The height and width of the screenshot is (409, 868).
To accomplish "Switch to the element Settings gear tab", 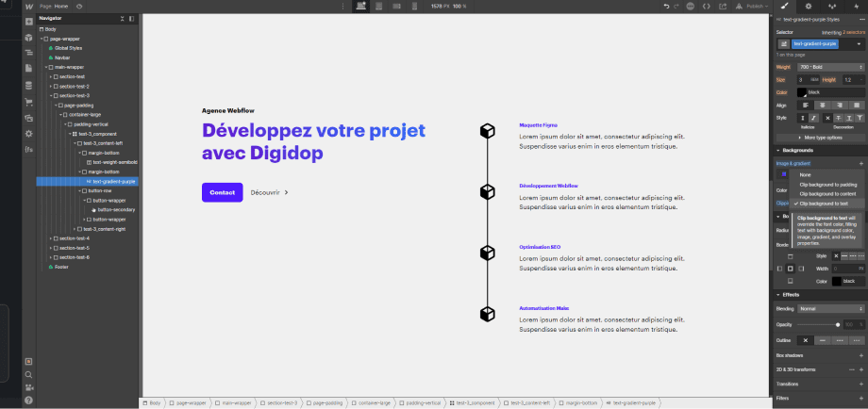I will [x=809, y=6].
